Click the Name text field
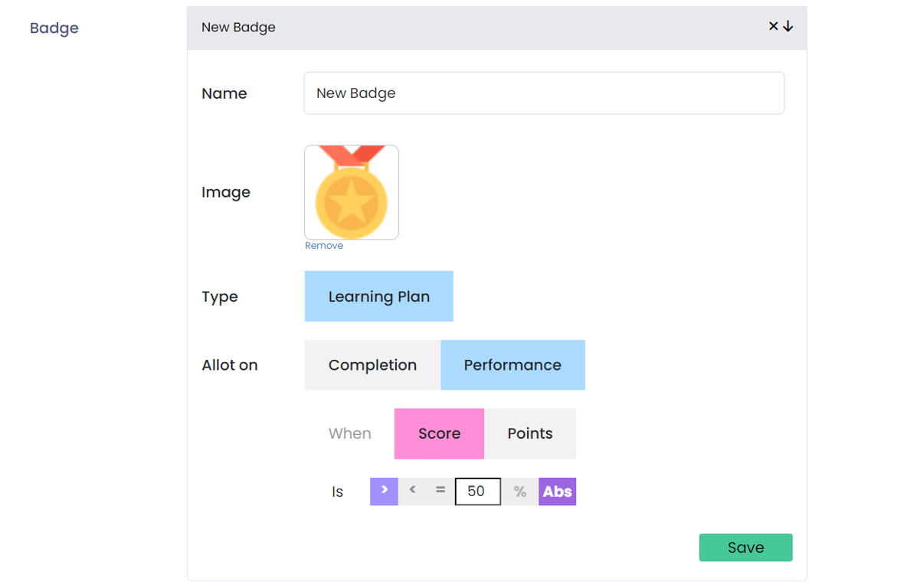The width and height of the screenshot is (920, 588). tap(544, 93)
